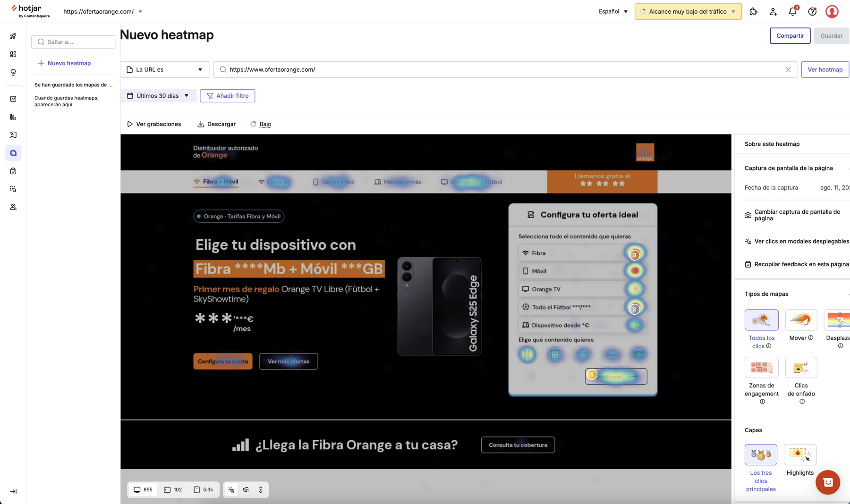Expand the sidebar with the arrow icon

13,491
